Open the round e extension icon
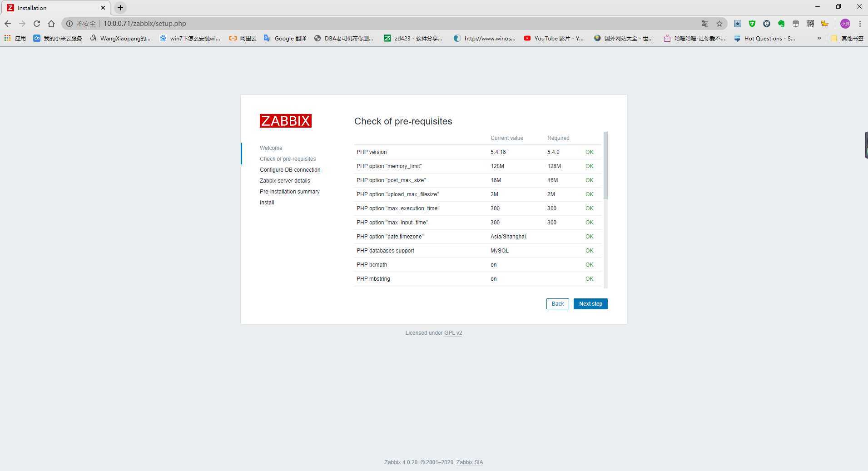868x471 pixels. click(x=767, y=24)
